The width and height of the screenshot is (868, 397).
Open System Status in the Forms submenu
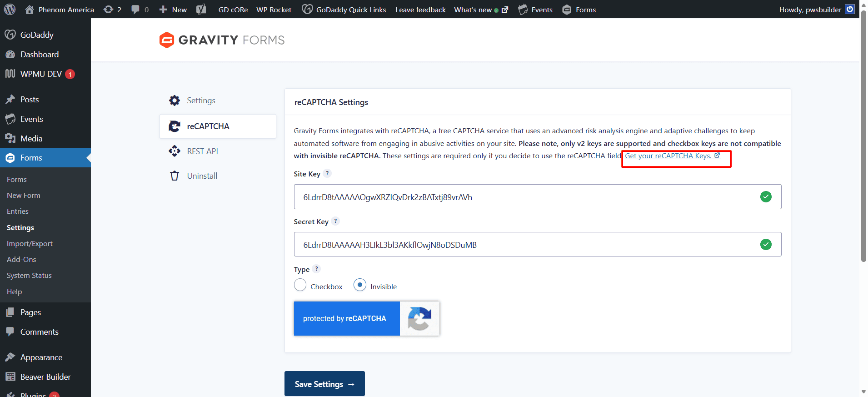point(29,275)
